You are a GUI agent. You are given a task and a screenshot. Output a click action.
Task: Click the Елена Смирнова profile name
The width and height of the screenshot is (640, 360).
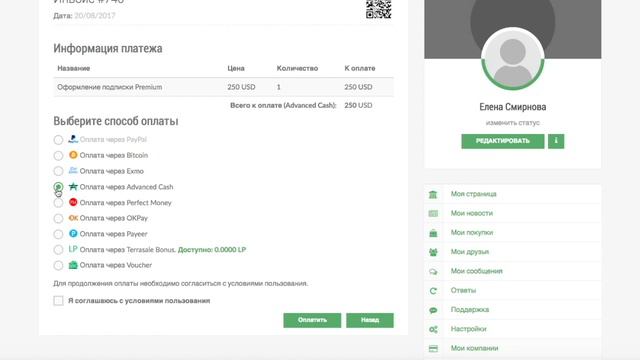tap(513, 107)
